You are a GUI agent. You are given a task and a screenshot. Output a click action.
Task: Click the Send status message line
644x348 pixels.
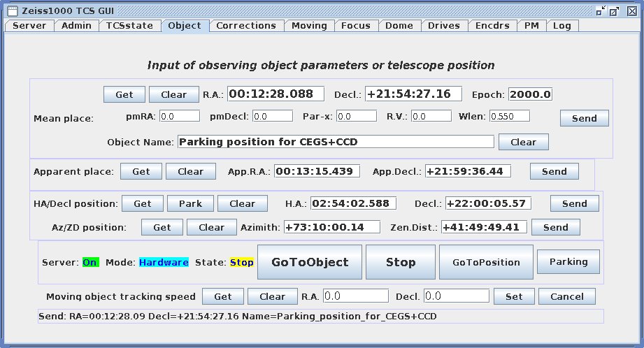pyautogui.click(x=320, y=316)
